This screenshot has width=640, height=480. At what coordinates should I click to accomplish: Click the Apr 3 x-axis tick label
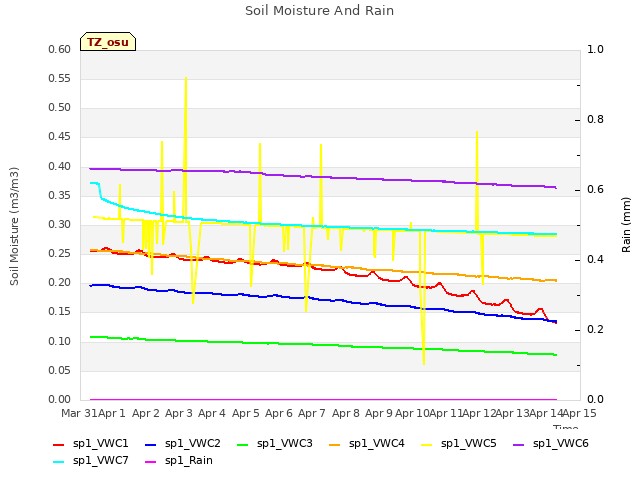click(x=179, y=413)
